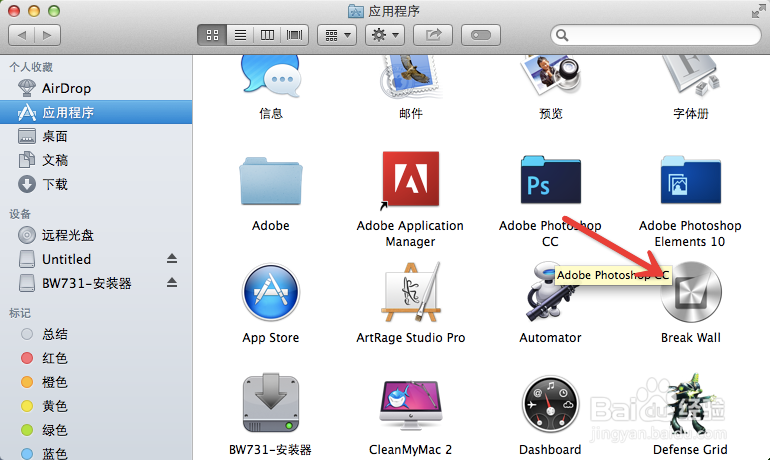Image resolution: width=770 pixels, height=460 pixels.
Task: Click the Dashboard label text
Action: click(x=550, y=450)
